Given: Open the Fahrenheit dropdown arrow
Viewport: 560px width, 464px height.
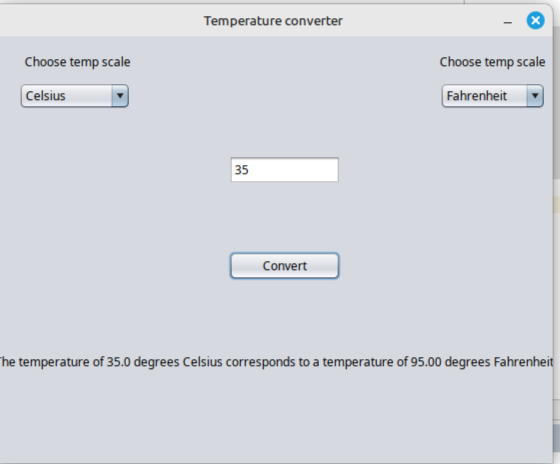Looking at the screenshot, I should tap(535, 96).
